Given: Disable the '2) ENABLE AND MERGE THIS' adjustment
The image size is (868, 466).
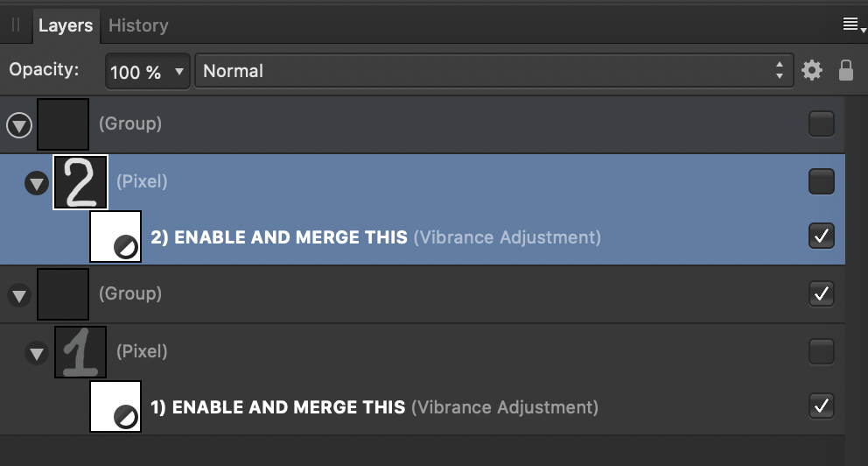Looking at the screenshot, I should click(x=821, y=236).
